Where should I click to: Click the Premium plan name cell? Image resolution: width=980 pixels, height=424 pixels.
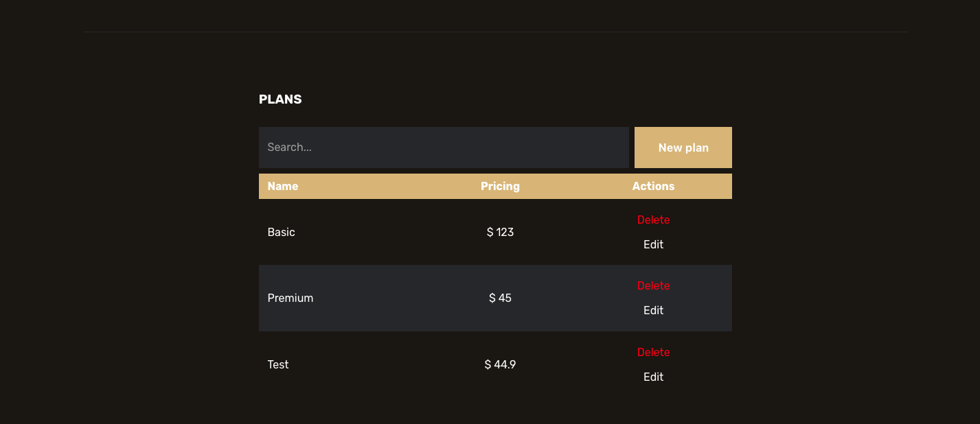290,298
